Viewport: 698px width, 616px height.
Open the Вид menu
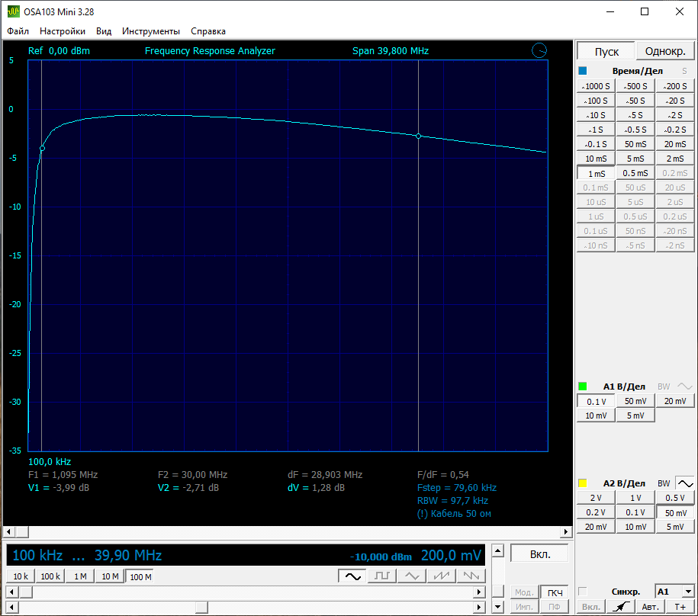(104, 31)
